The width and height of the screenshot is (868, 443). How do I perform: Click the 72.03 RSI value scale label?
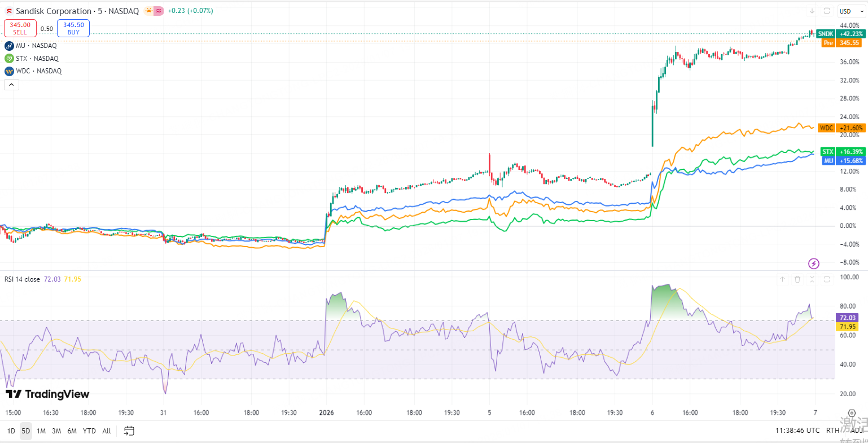tap(848, 318)
